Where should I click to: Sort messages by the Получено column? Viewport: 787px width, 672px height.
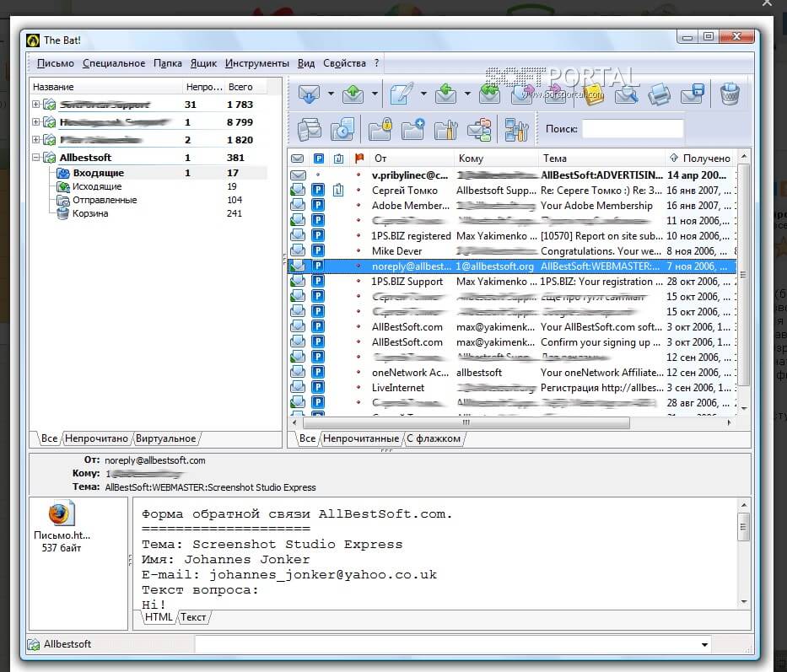pyautogui.click(x=701, y=159)
